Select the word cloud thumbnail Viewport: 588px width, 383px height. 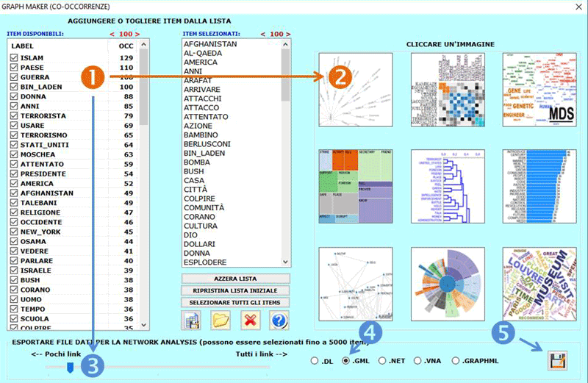[x=539, y=284]
